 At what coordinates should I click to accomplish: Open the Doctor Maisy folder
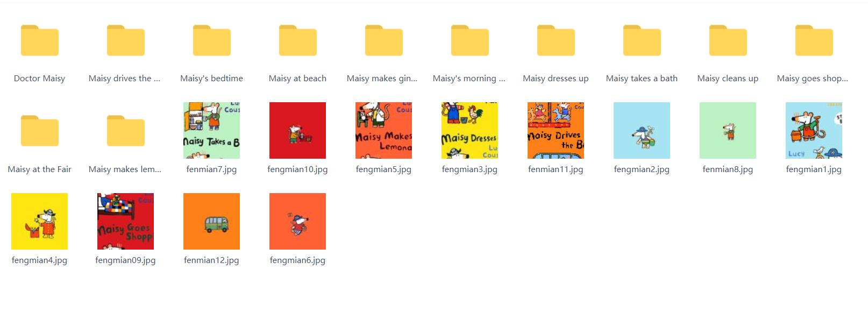(x=39, y=41)
